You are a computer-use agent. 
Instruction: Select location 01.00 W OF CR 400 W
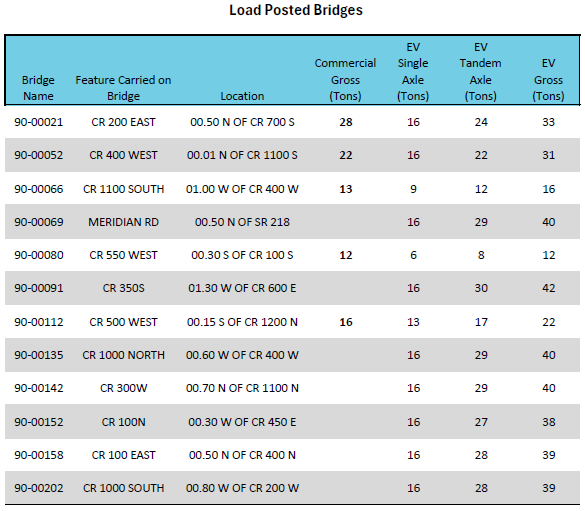coord(242,189)
